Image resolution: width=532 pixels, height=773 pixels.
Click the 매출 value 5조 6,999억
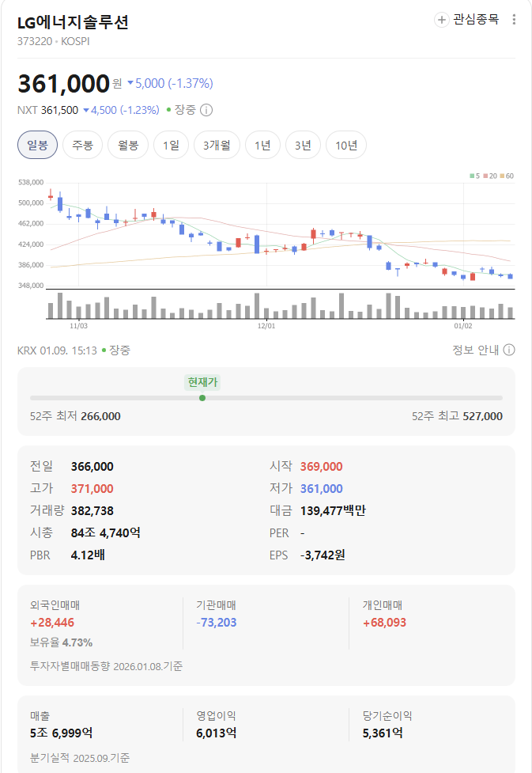pos(61,733)
